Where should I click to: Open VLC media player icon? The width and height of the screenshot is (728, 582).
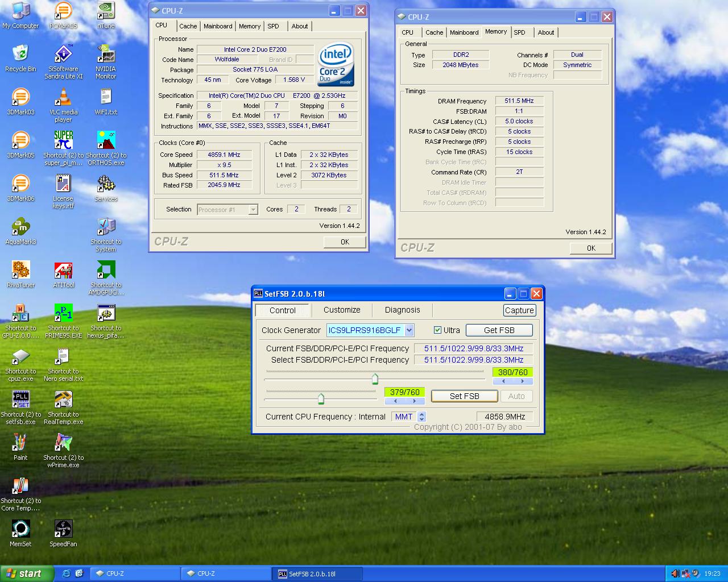63,105
